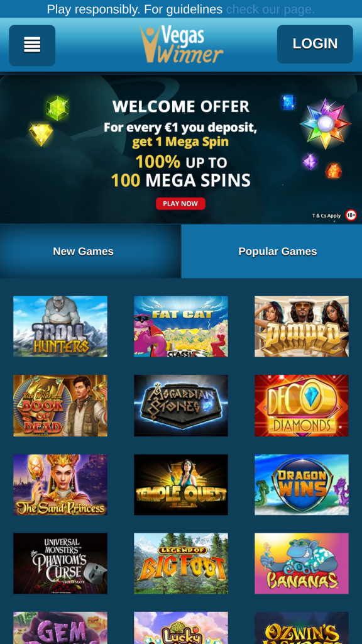Select the Asgardian Stones game
Image resolution: width=362 pixels, height=644 pixels.
click(181, 406)
